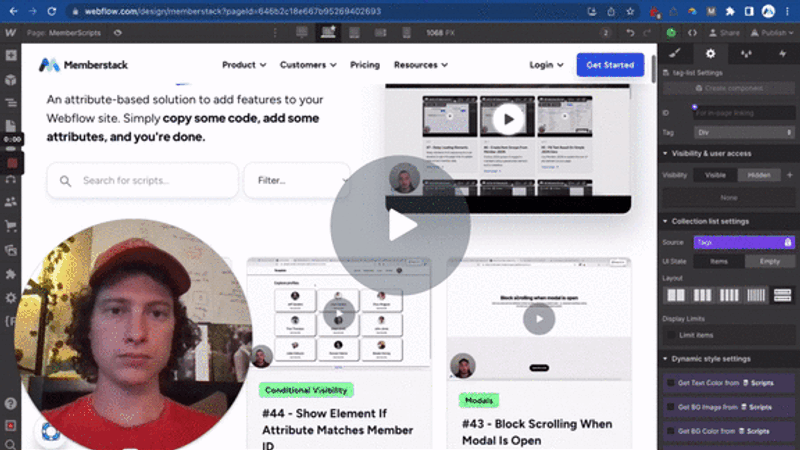Click the plus next to the Hidden option
The image size is (800, 450).
pyautogui.click(x=790, y=175)
